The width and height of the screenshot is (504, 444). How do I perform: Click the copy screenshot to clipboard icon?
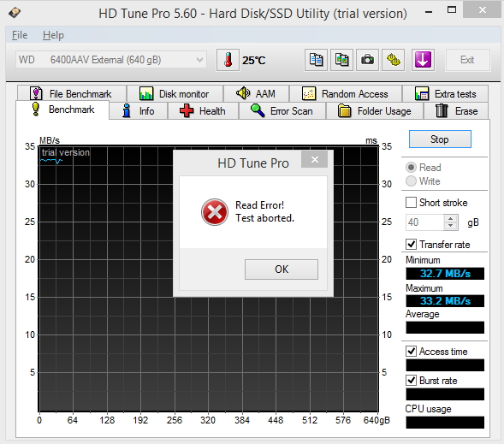341,60
